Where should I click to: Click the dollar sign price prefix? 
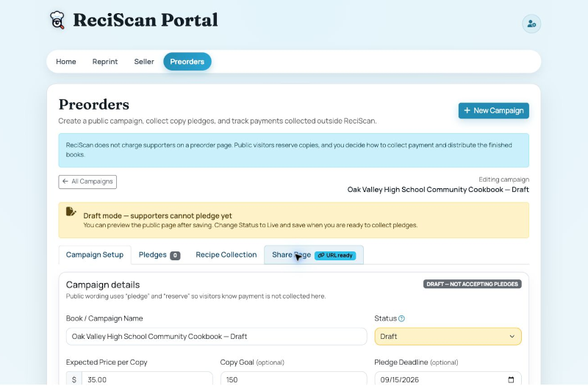74,379
